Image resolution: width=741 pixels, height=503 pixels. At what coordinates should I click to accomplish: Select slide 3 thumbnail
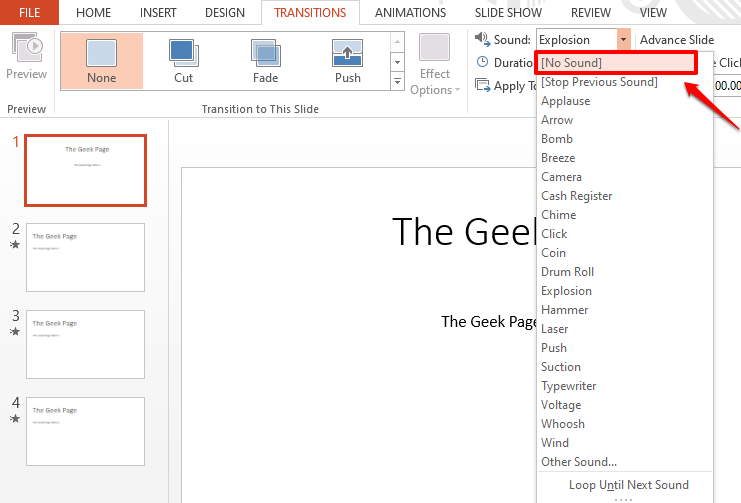point(86,345)
